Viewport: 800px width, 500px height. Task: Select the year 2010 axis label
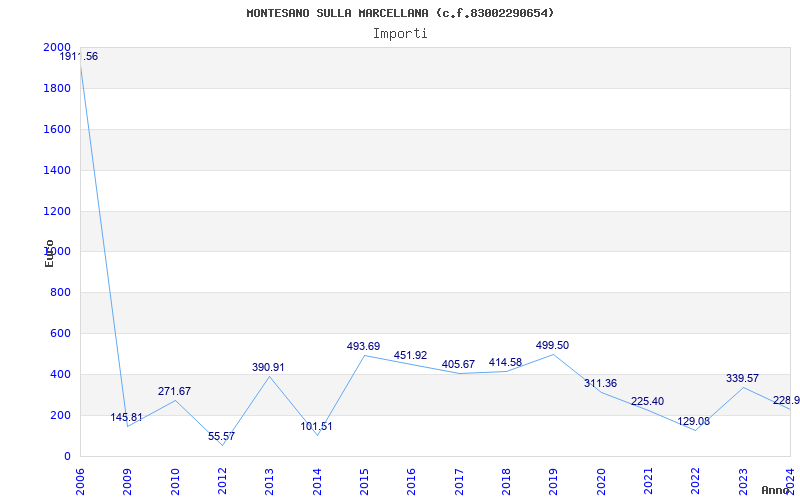pos(175,482)
